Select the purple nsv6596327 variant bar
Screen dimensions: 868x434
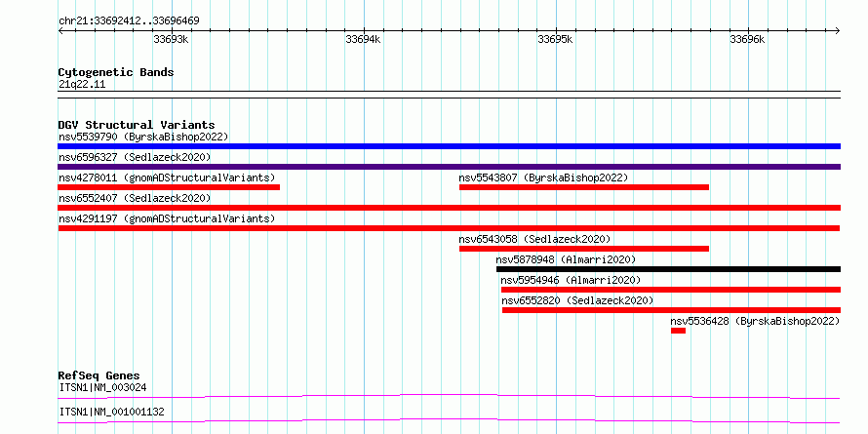(x=449, y=167)
